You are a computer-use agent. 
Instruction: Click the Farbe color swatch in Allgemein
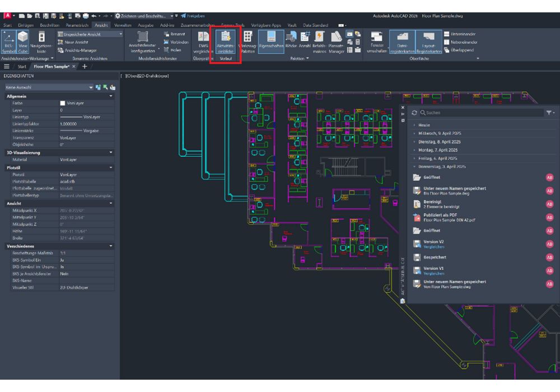pos(63,104)
